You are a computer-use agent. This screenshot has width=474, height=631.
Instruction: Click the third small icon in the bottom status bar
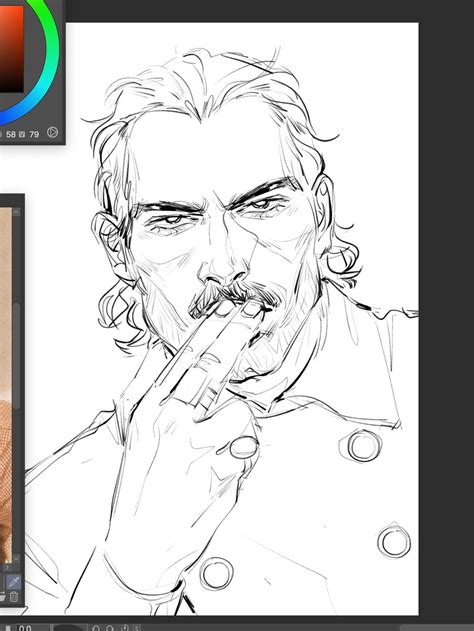(x=125, y=628)
